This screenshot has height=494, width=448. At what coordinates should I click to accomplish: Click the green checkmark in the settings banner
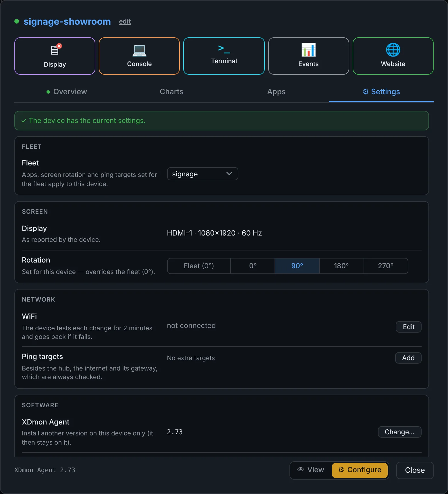(24, 121)
